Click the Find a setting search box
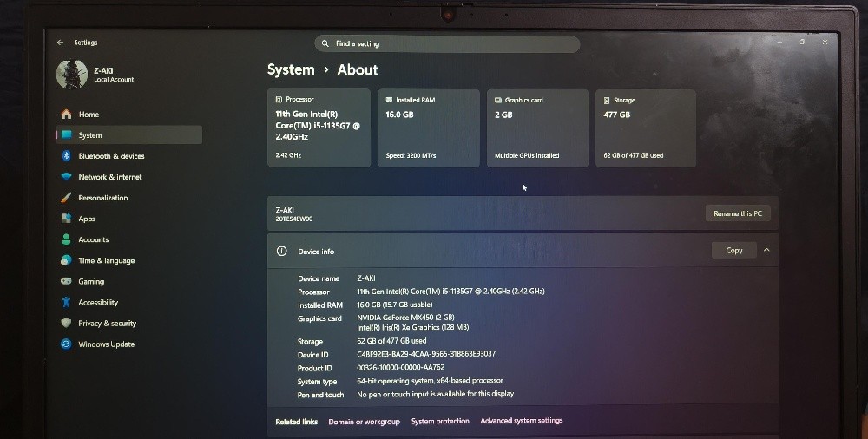868x439 pixels. click(x=447, y=43)
